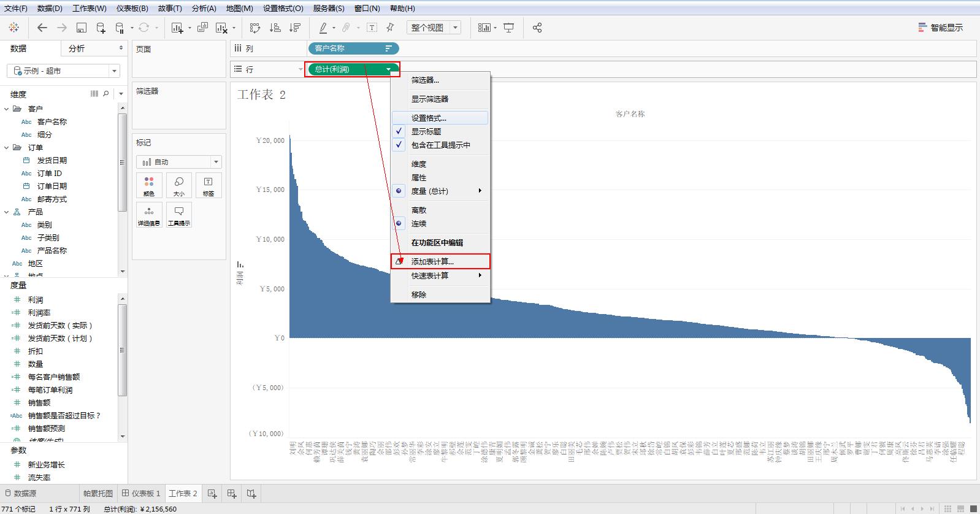Viewport: 980px width, 514px height.
Task: Click the highlight pen toolbar icon
Action: tap(323, 28)
